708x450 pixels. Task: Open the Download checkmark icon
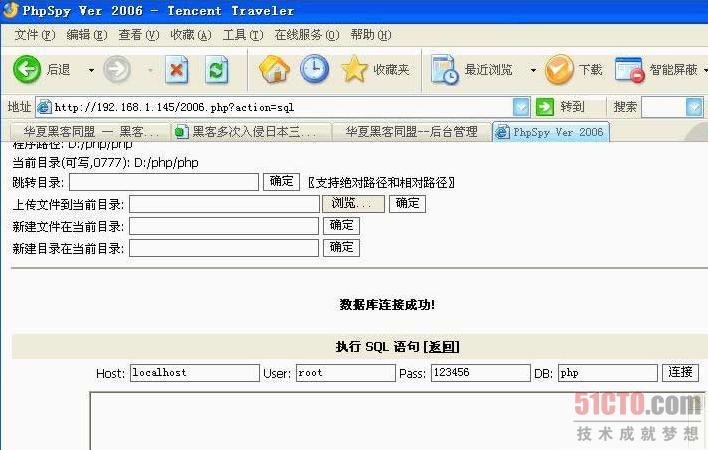pos(559,70)
